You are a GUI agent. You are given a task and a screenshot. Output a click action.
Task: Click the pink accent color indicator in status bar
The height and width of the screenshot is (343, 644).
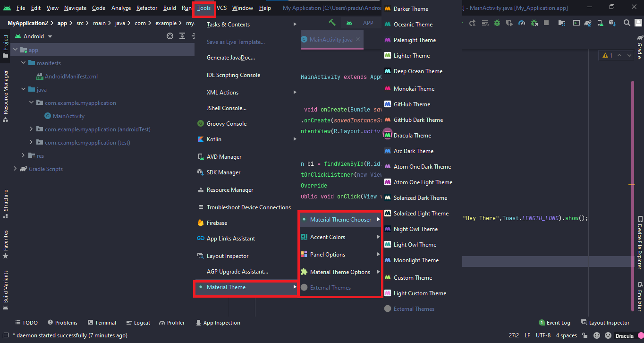[x=641, y=336]
